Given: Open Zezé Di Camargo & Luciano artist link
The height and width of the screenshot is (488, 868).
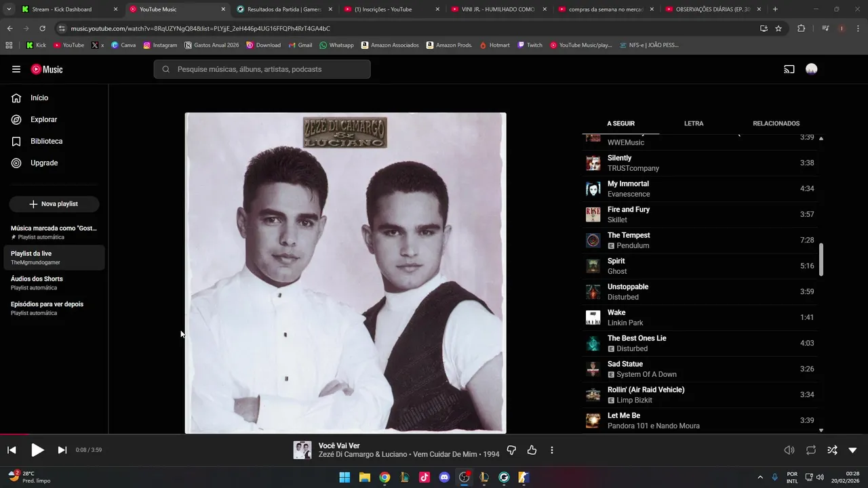Looking at the screenshot, I should (363, 454).
